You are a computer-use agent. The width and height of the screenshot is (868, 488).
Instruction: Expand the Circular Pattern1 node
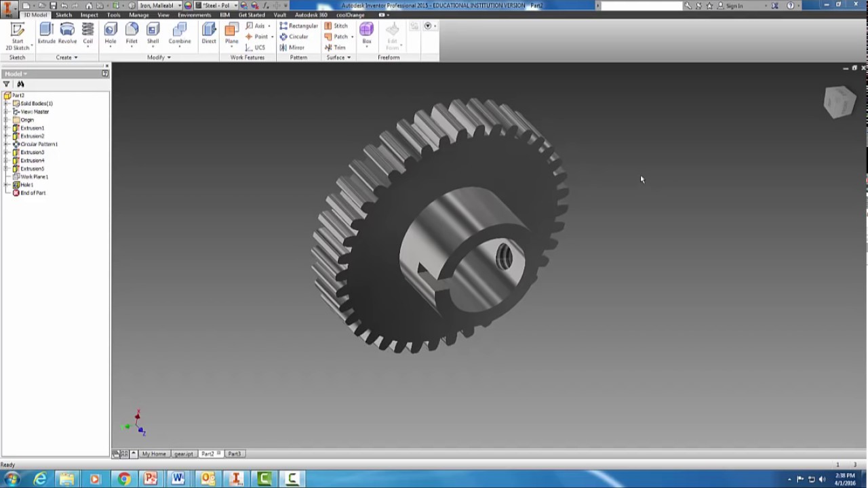[7, 144]
